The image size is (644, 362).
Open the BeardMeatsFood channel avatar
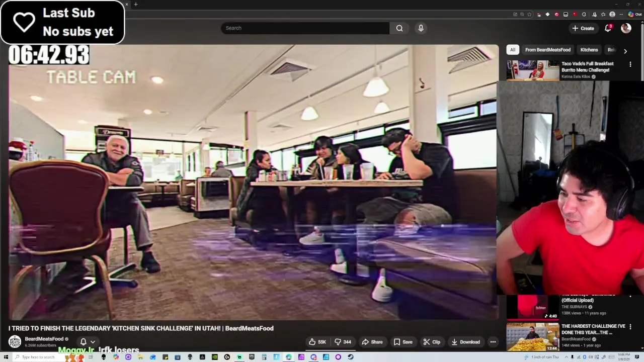click(x=15, y=342)
